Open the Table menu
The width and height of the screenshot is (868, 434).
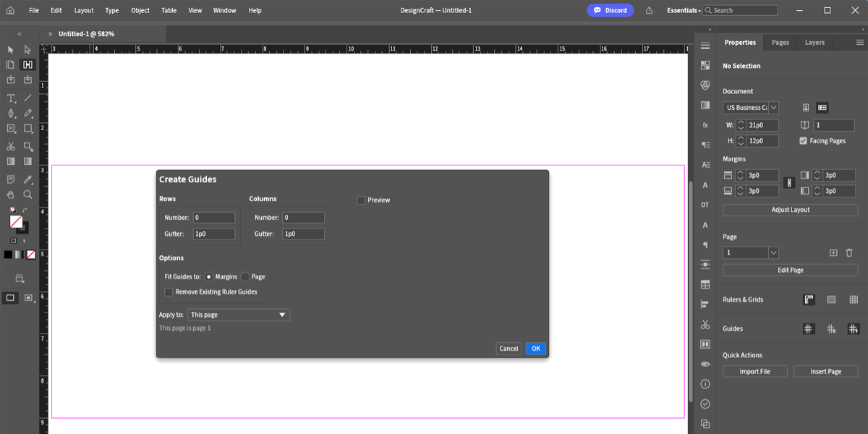169,10
